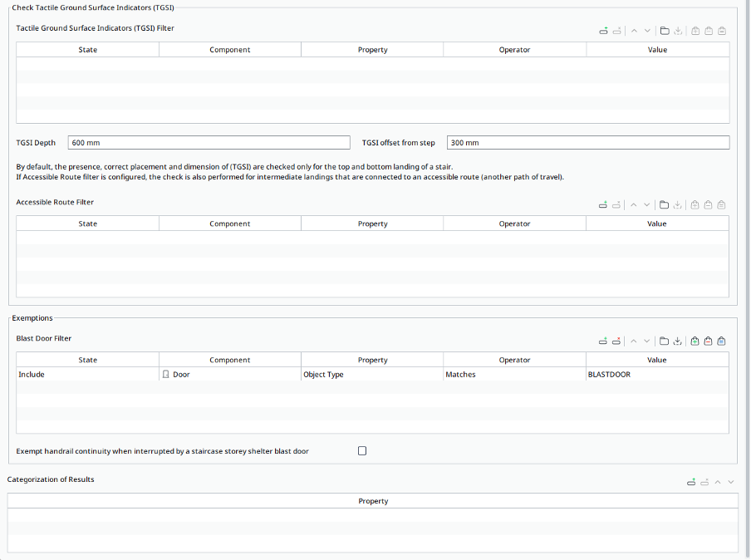Select the Door component cell
751x560 pixels.
[229, 375]
